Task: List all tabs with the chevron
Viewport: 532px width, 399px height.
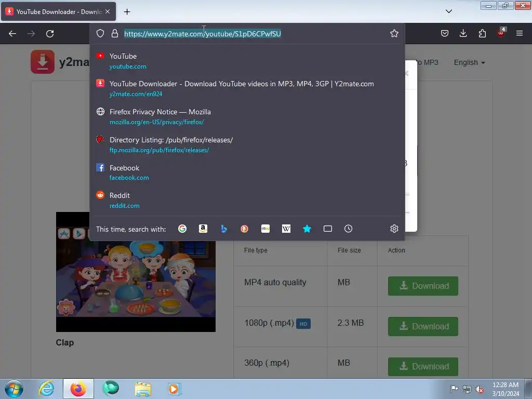Action: 448,11
